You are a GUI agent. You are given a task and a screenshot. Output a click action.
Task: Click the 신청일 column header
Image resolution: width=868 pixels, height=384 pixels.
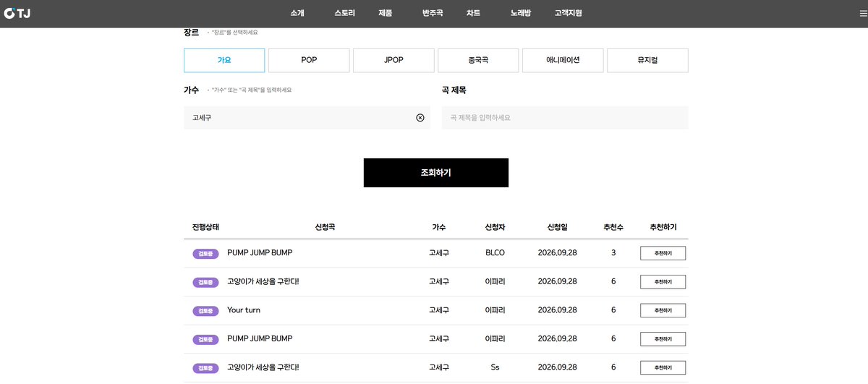[x=557, y=227]
